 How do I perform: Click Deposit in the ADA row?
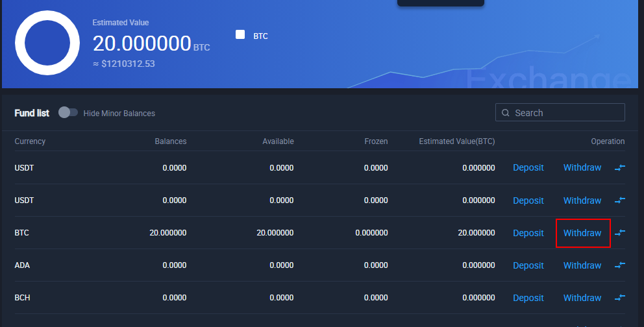tap(528, 265)
